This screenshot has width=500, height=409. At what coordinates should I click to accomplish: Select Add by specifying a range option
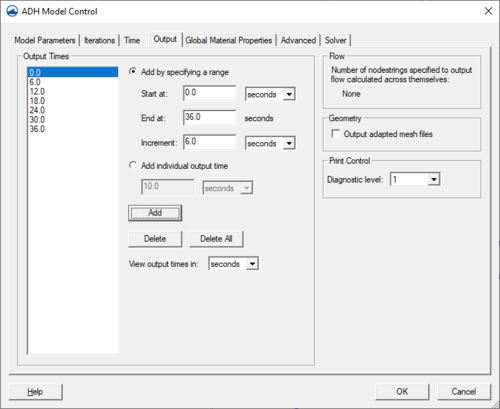133,71
